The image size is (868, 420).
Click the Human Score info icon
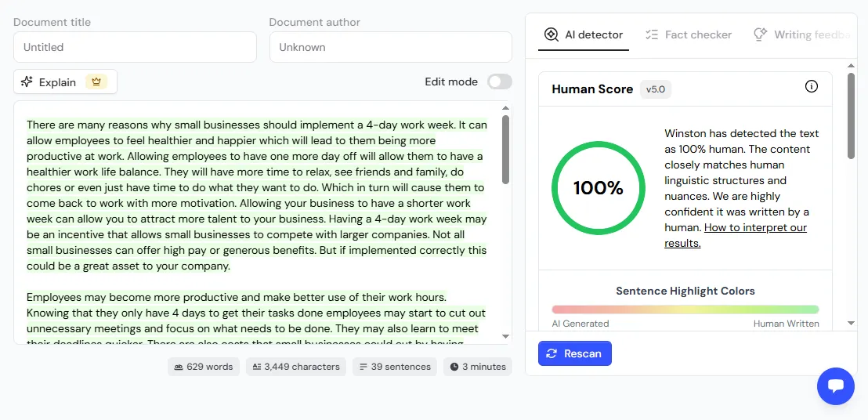[811, 86]
